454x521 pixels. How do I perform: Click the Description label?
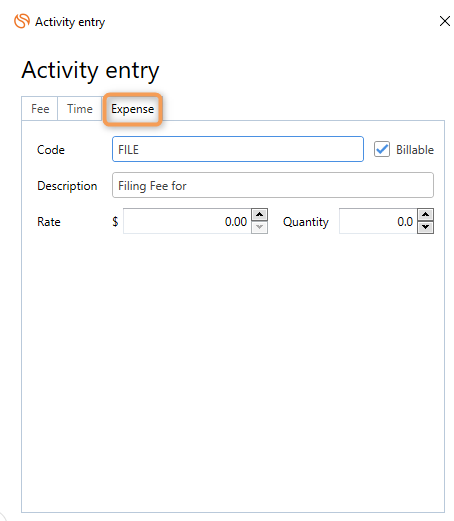tap(67, 186)
